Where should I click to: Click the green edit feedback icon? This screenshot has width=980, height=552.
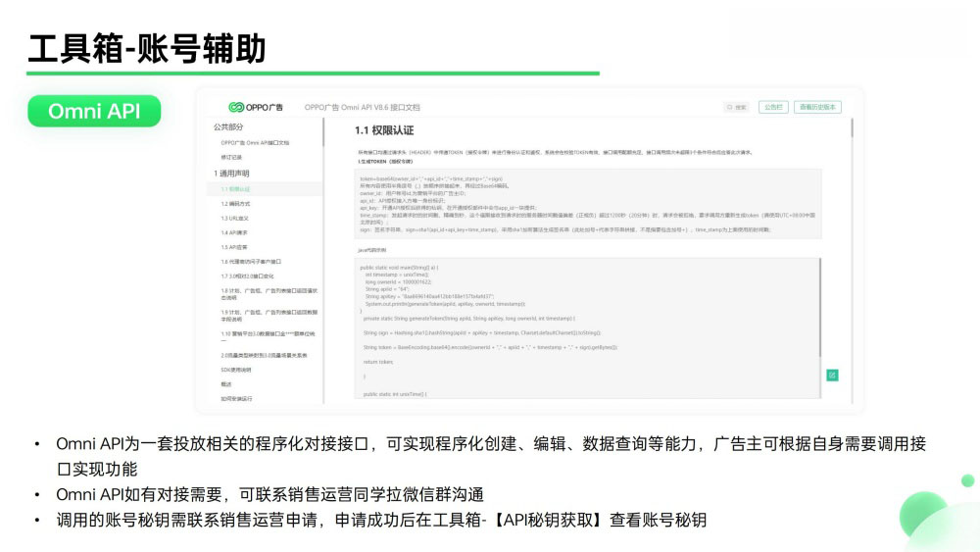832,376
